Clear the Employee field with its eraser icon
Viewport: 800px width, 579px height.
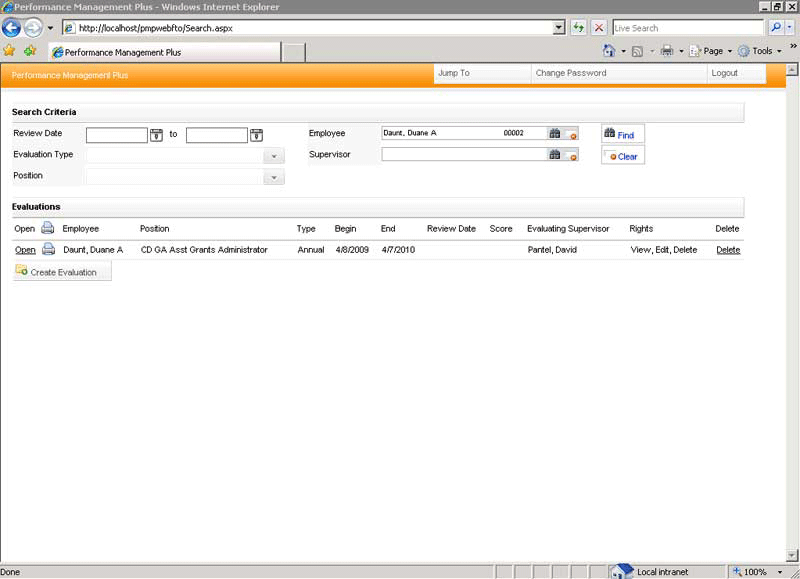pos(571,134)
